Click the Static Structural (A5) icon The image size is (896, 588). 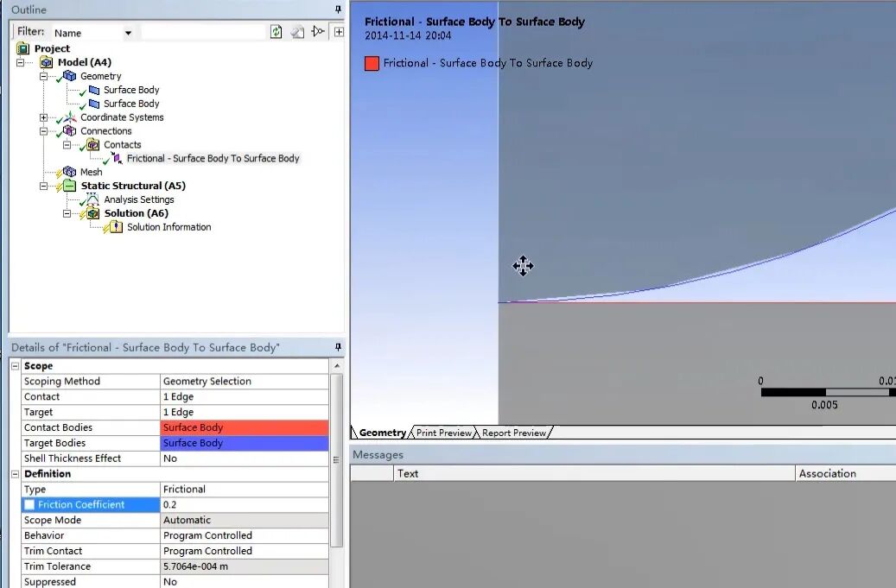(x=70, y=186)
